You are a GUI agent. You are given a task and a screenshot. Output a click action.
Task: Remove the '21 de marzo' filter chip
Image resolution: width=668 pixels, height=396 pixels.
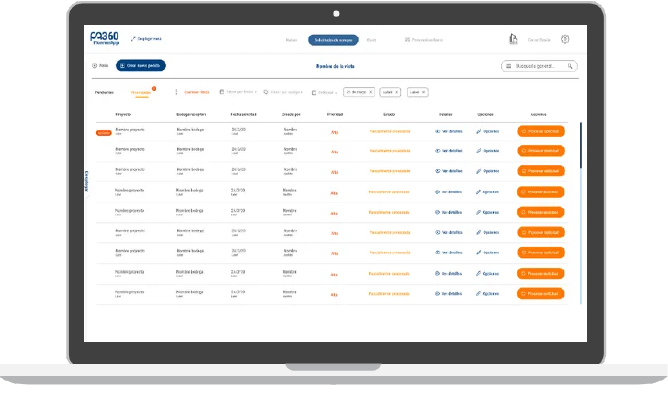[x=371, y=92]
